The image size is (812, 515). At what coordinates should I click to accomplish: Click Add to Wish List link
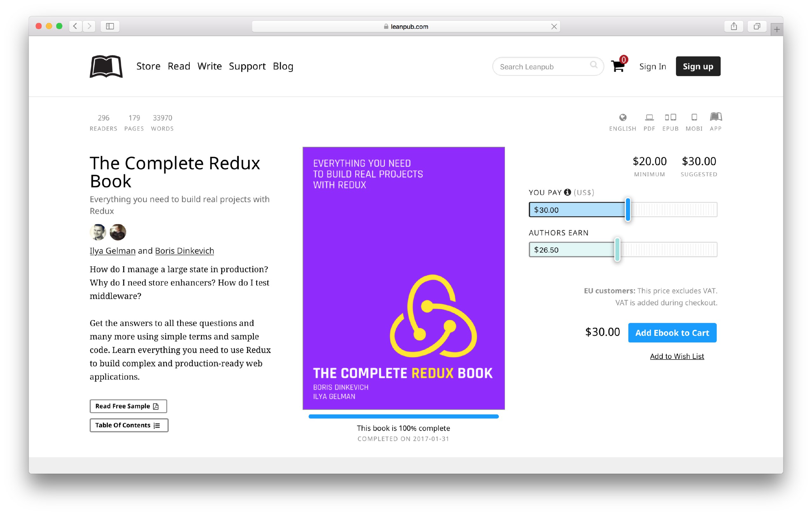click(677, 356)
